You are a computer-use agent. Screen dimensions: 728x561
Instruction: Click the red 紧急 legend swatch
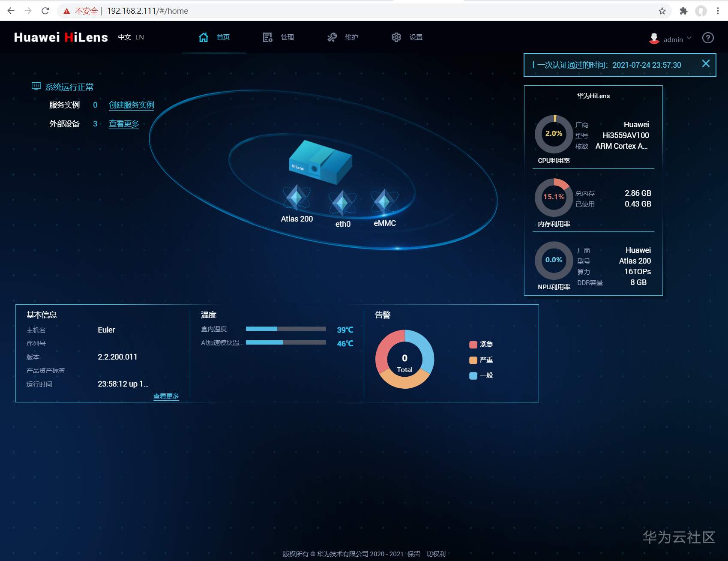pos(473,345)
